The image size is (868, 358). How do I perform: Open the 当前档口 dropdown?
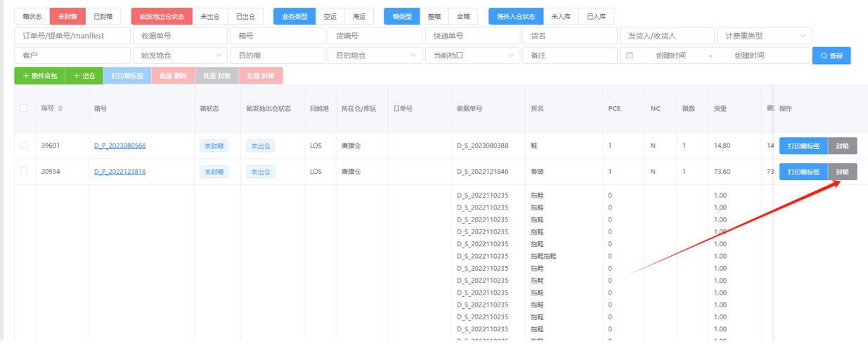coord(472,56)
